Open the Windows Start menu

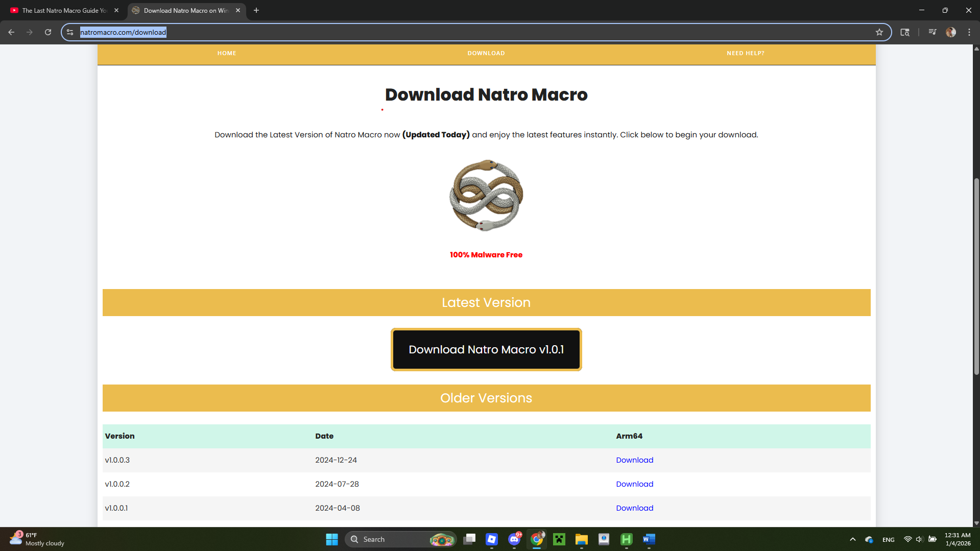point(332,539)
